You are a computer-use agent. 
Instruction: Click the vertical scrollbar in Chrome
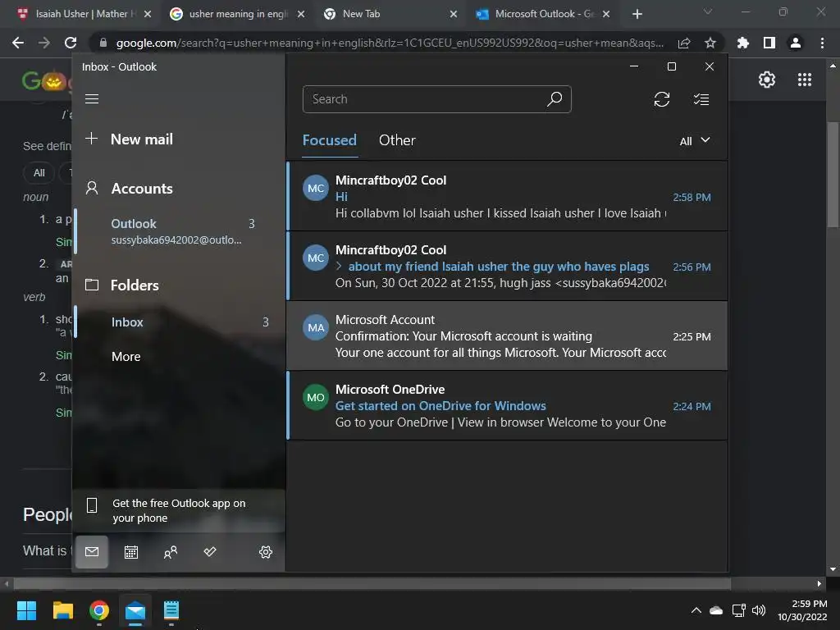click(x=833, y=175)
